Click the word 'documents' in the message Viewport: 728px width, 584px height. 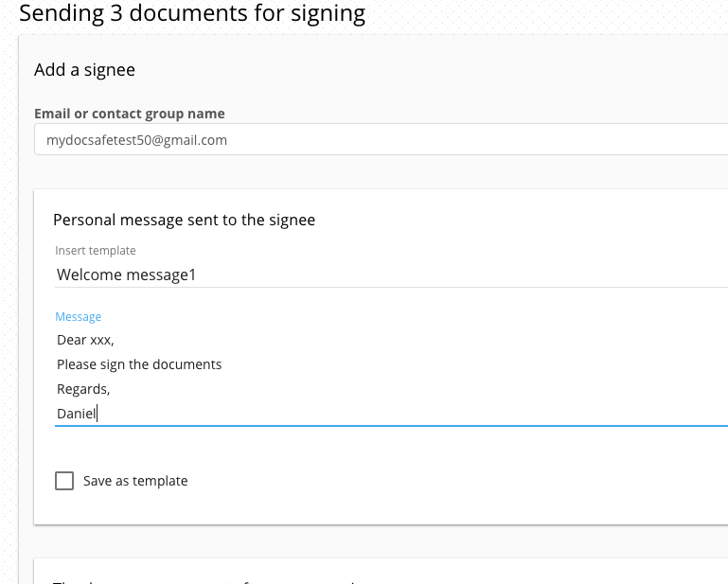(191, 364)
